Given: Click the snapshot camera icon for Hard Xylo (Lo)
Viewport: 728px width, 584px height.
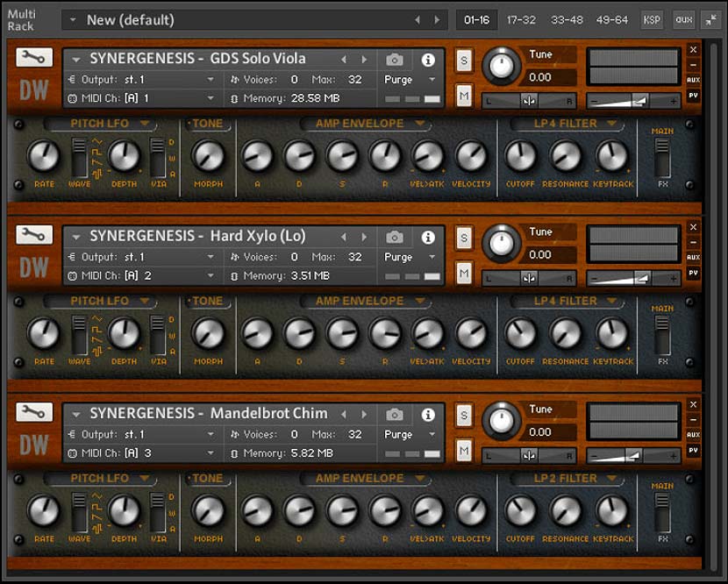Looking at the screenshot, I should [x=394, y=237].
